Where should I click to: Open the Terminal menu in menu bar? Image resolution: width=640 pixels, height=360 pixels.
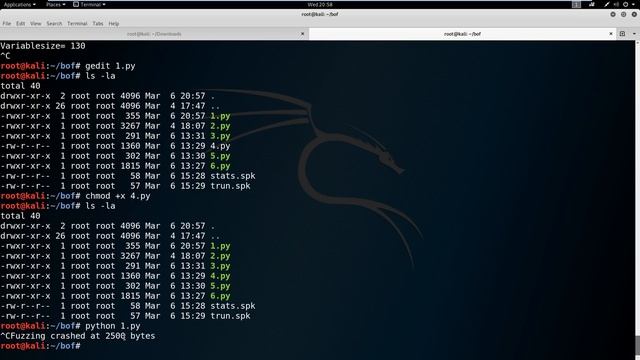tap(77, 24)
